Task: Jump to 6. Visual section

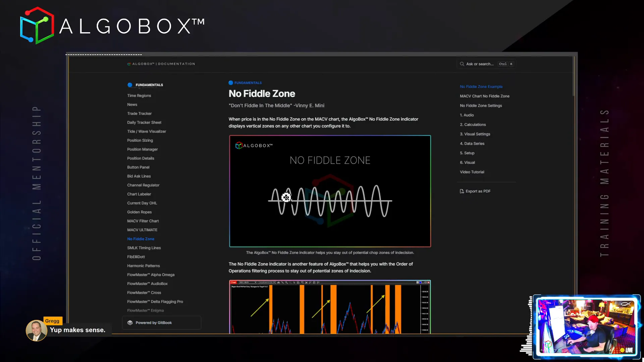Action: (x=467, y=163)
